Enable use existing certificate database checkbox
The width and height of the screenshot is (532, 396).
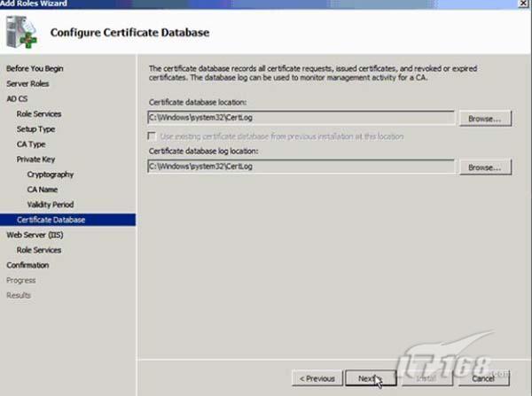pos(154,136)
